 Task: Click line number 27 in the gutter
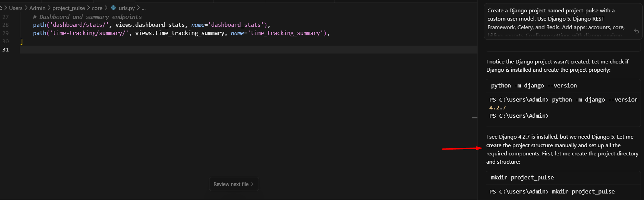5,17
